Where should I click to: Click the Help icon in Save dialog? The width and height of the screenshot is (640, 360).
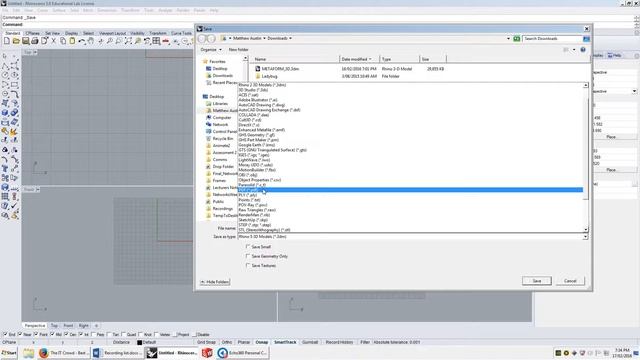[x=583, y=49]
